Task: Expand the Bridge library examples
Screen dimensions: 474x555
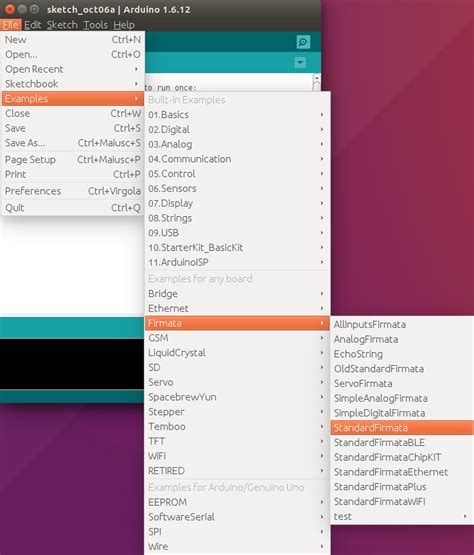Action: pyautogui.click(x=237, y=294)
